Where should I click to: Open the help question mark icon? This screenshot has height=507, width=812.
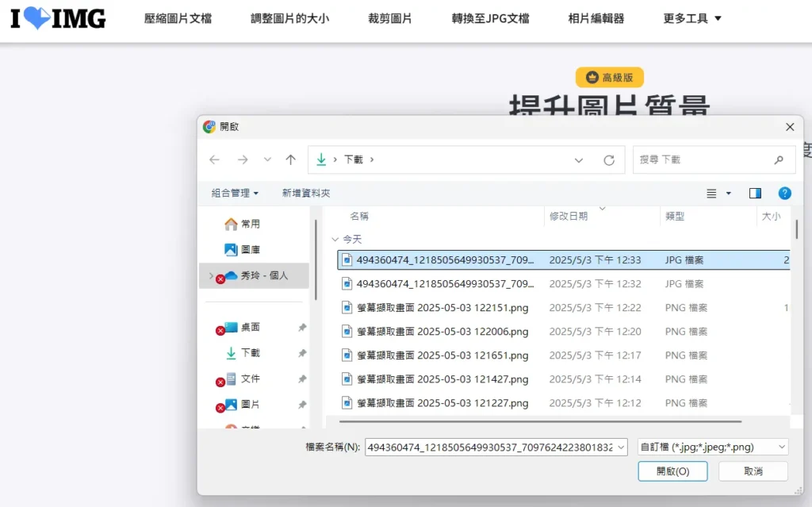(x=784, y=194)
